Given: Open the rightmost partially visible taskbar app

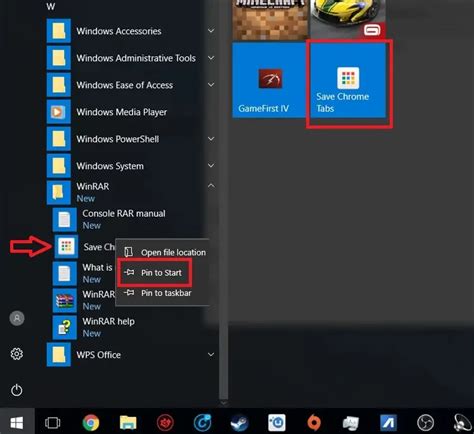Looking at the screenshot, I should click(464, 423).
